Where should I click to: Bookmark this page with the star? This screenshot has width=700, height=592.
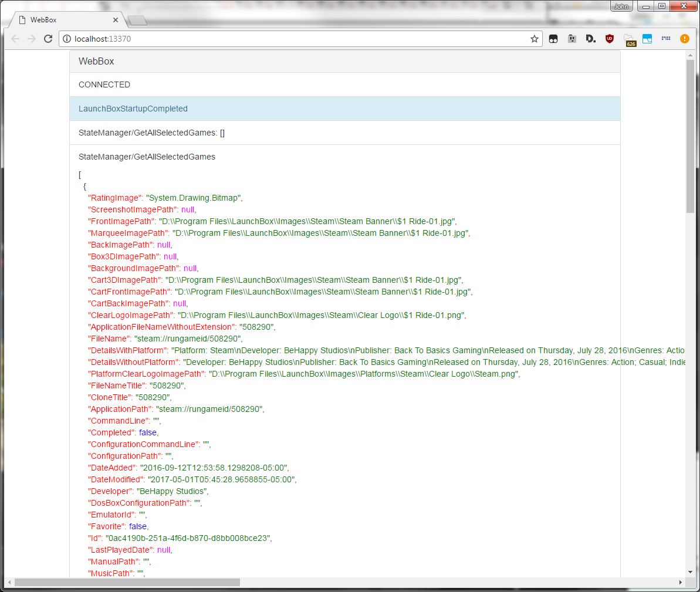[x=535, y=39]
